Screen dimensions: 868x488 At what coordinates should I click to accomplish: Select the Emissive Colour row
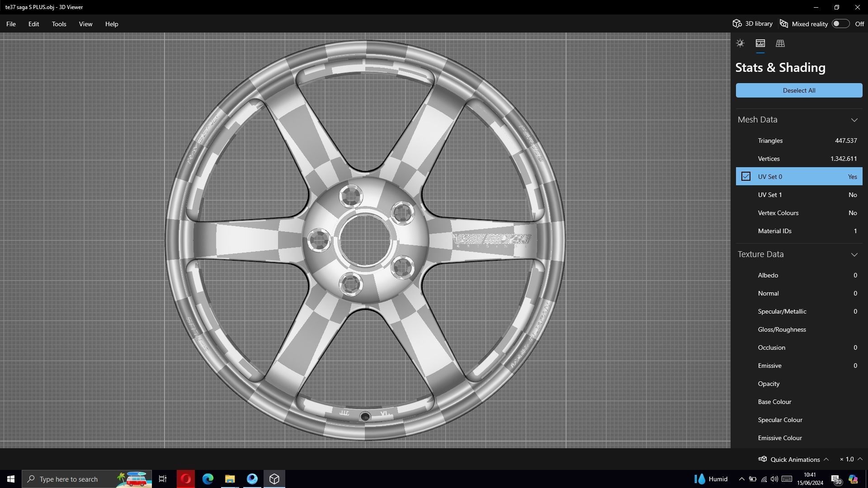point(799,438)
